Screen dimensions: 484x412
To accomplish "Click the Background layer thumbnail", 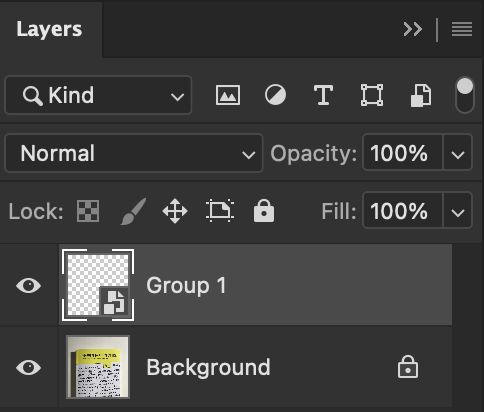I will (x=98, y=367).
